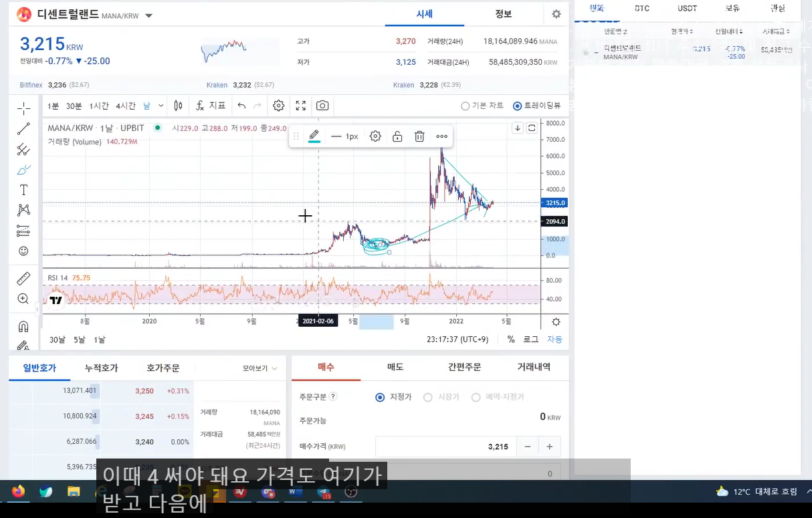Open File Explorer from the taskbar
Viewport: 812px width, 518px height.
tap(73, 492)
